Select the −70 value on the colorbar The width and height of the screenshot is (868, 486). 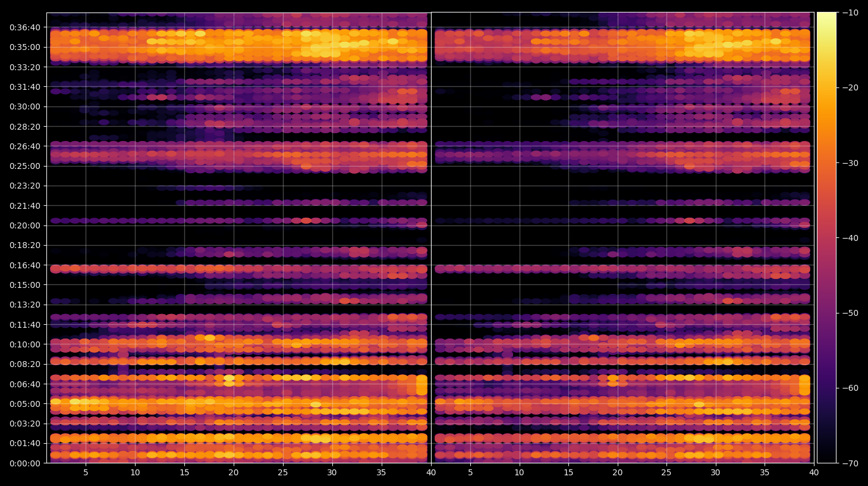(851, 463)
